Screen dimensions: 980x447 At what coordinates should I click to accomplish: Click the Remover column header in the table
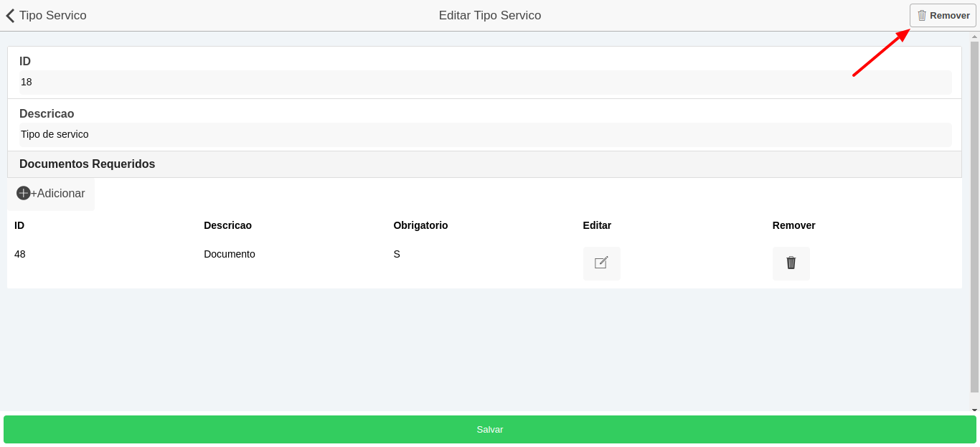click(793, 225)
